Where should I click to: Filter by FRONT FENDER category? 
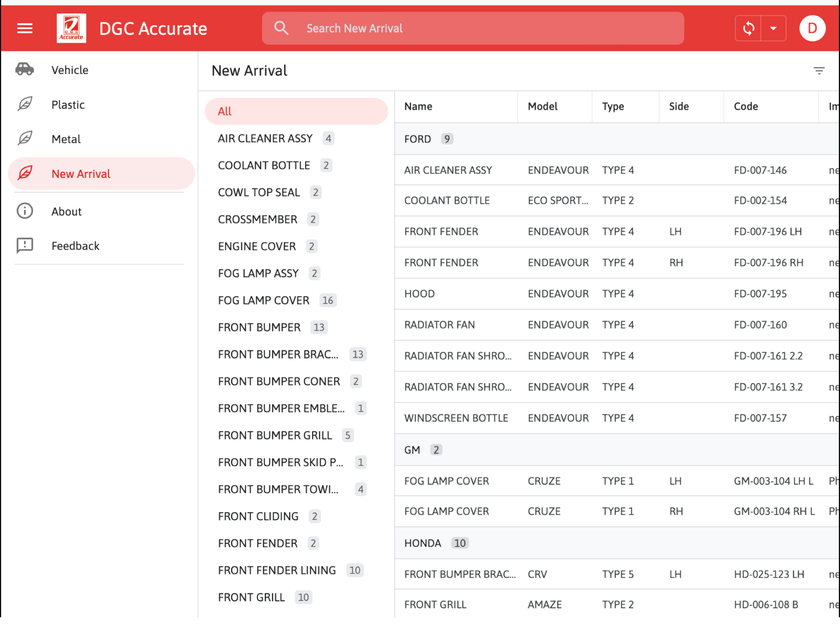coord(296,543)
